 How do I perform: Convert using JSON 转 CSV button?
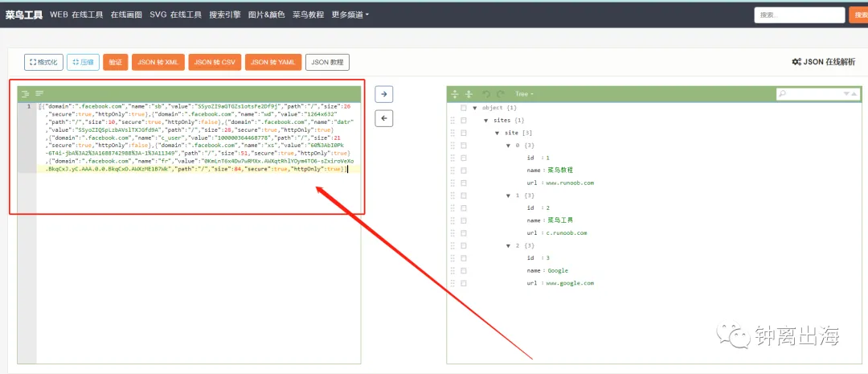[x=215, y=62]
